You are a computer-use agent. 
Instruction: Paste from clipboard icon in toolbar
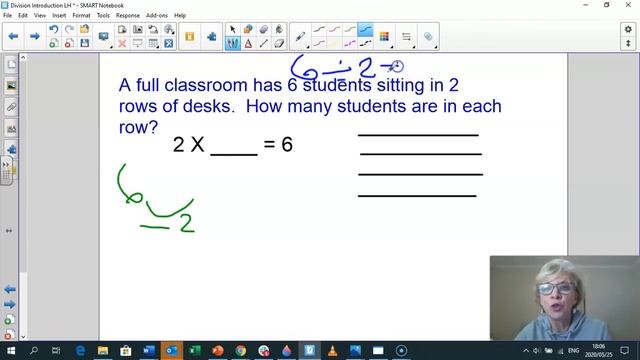point(122,29)
